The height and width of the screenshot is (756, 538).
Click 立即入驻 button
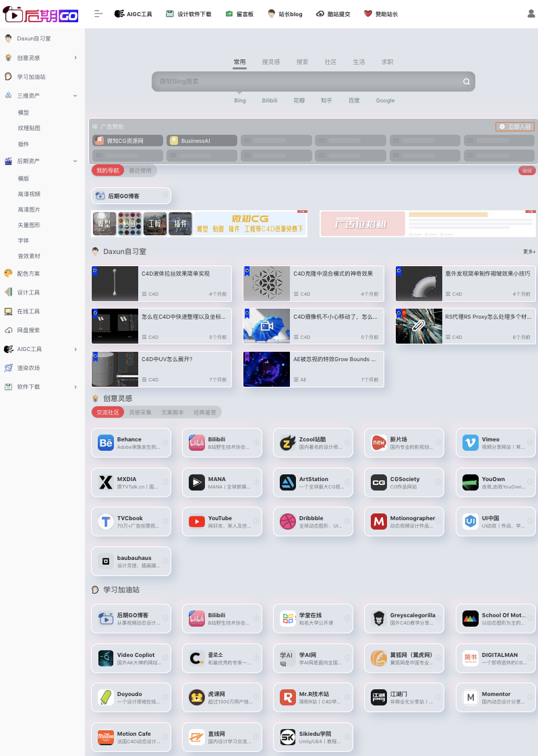point(515,127)
